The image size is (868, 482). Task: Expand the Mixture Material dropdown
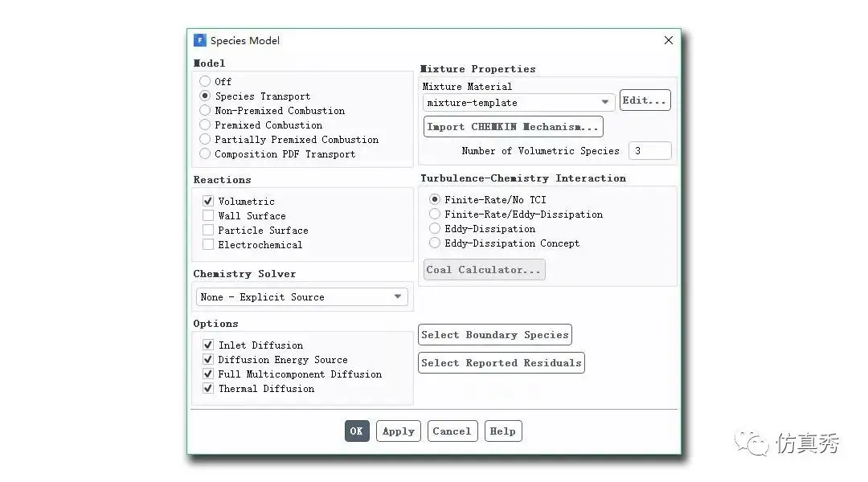point(518,102)
